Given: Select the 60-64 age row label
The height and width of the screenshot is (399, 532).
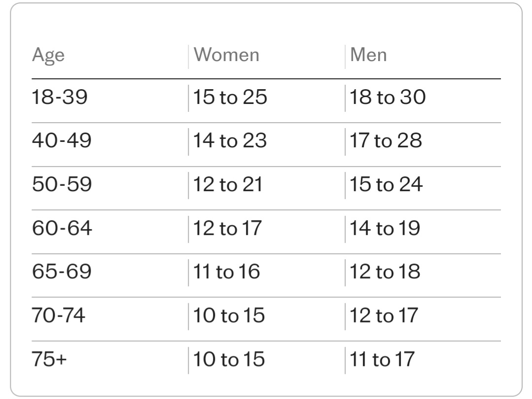Looking at the screenshot, I should [x=62, y=228].
